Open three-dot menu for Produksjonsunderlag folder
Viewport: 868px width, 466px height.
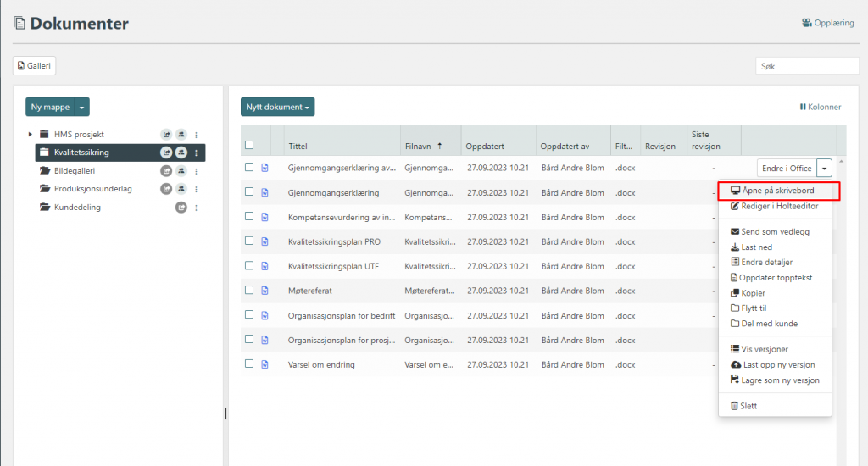[x=196, y=189]
